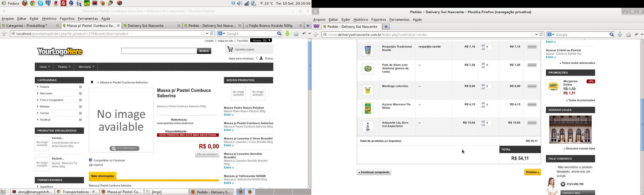Open the Fedora applications menu

coord(10,3)
